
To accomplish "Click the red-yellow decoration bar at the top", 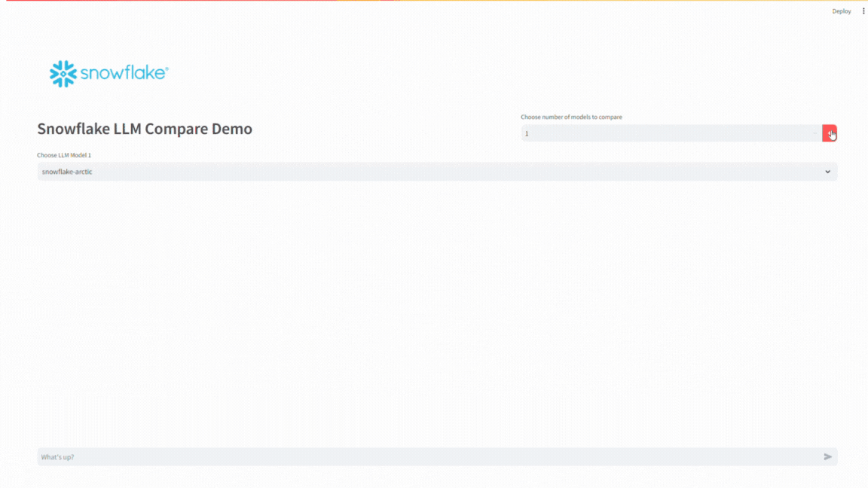I will click(434, 1).
